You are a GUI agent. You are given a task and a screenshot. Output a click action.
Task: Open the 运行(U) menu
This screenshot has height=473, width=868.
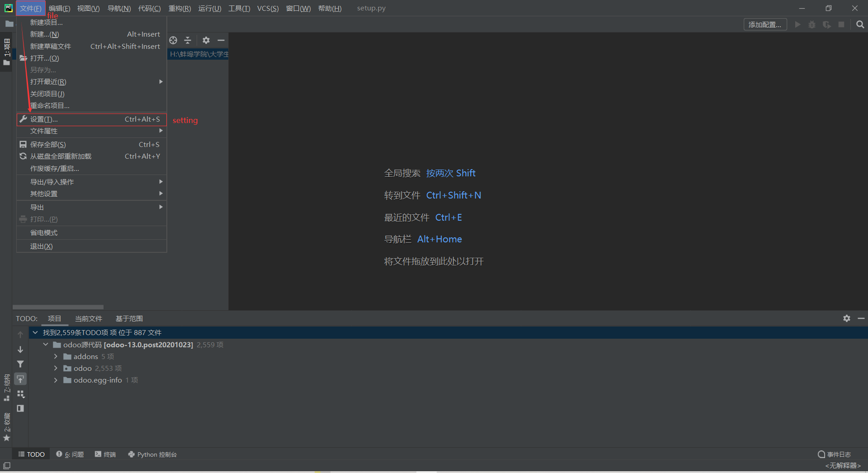coord(210,8)
